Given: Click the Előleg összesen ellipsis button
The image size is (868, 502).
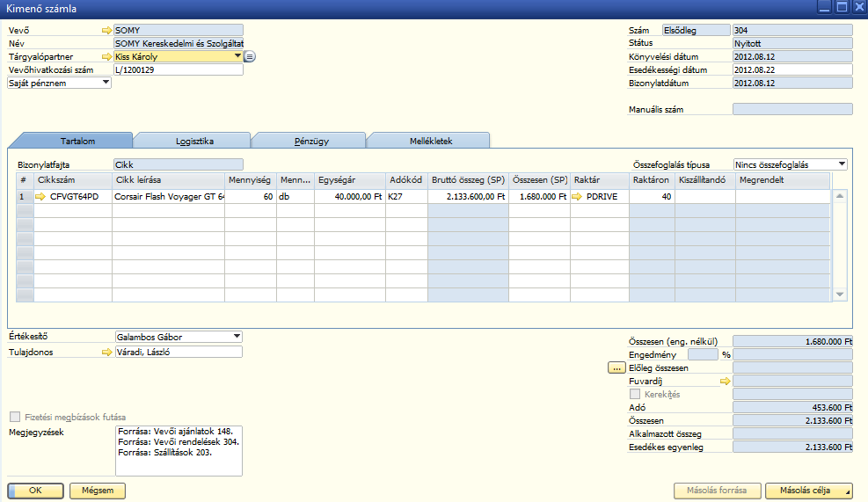Looking at the screenshot, I should point(616,368).
